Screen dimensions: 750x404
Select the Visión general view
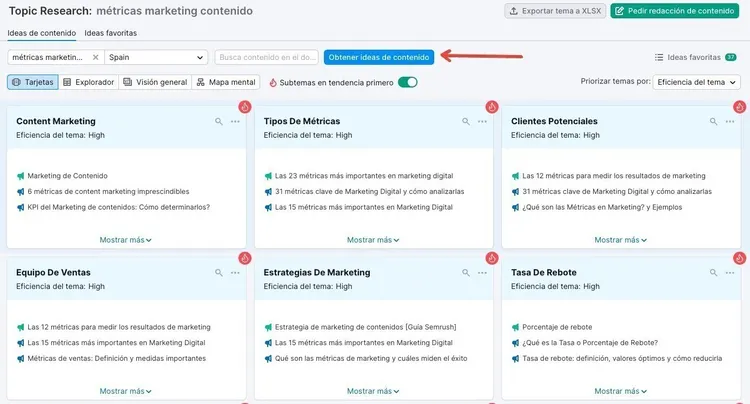tap(155, 82)
